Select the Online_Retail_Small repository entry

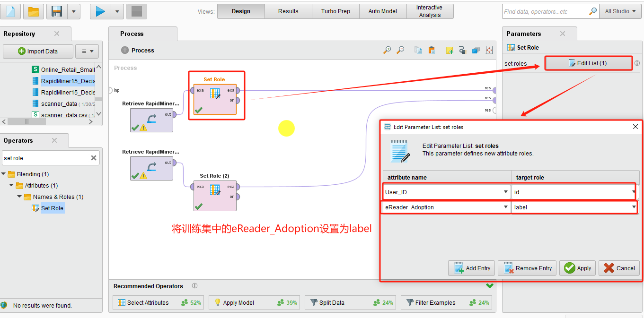point(63,69)
